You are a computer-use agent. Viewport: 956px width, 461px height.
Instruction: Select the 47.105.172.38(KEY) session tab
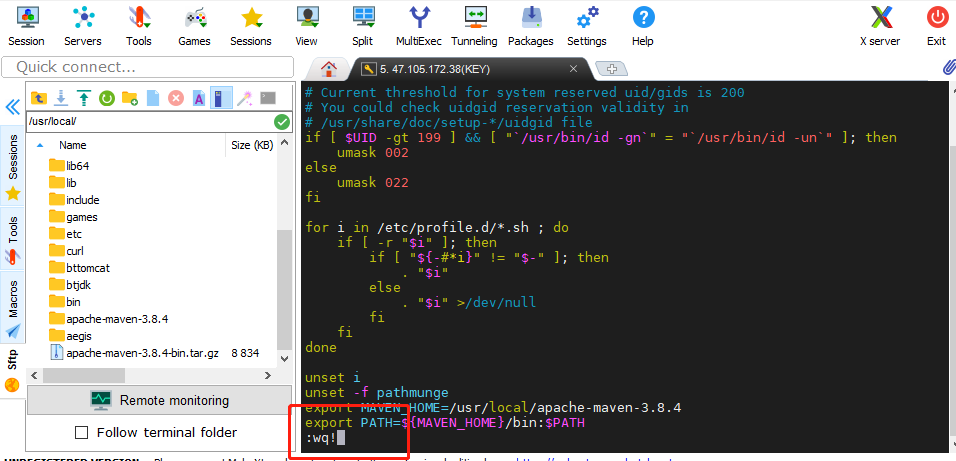[x=435, y=70]
